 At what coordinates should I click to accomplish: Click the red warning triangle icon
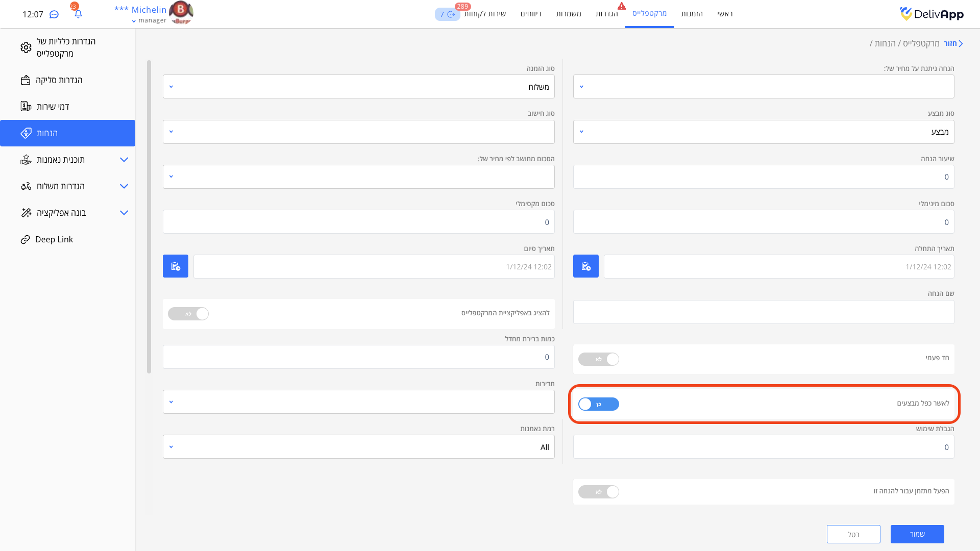point(621,6)
